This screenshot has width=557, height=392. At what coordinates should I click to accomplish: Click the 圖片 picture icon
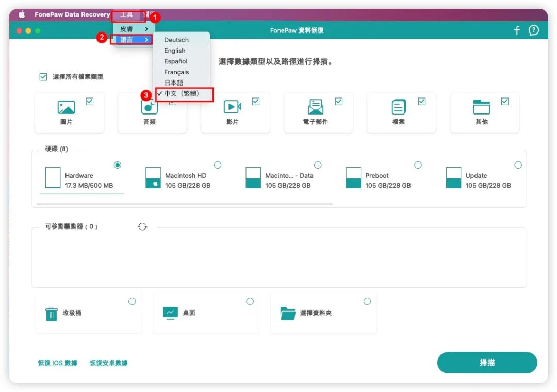67,107
